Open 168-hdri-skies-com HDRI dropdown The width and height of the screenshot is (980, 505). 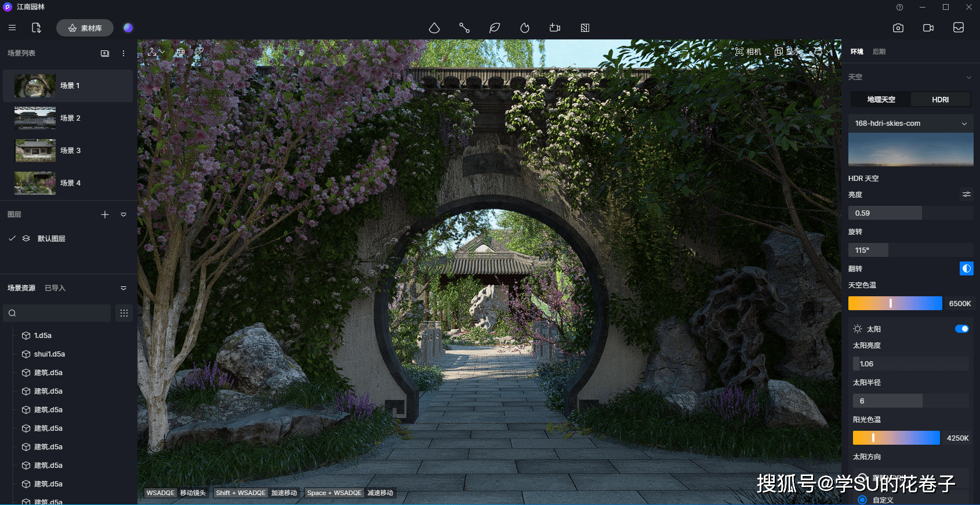coord(910,123)
